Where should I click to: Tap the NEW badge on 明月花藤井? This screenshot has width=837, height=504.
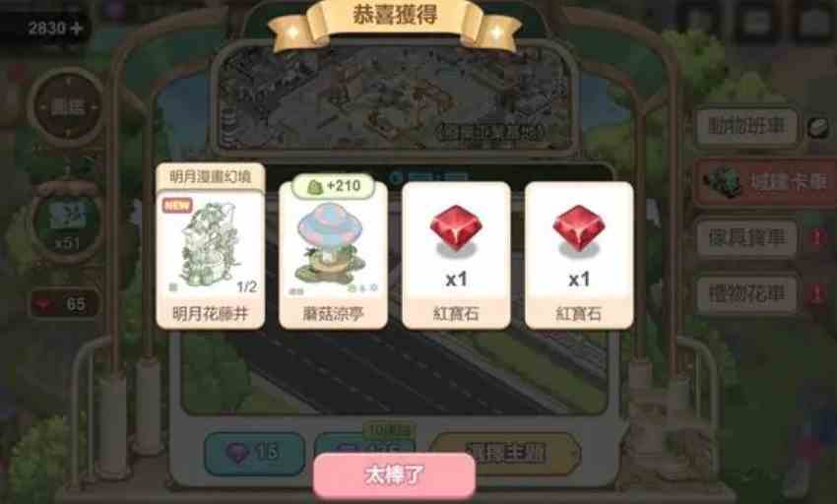point(177,206)
